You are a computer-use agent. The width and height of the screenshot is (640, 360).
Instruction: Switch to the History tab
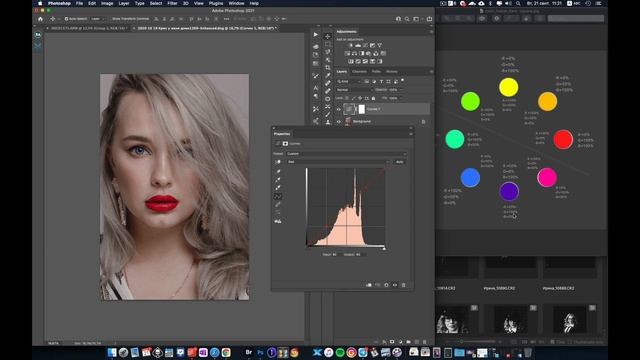pyautogui.click(x=391, y=71)
